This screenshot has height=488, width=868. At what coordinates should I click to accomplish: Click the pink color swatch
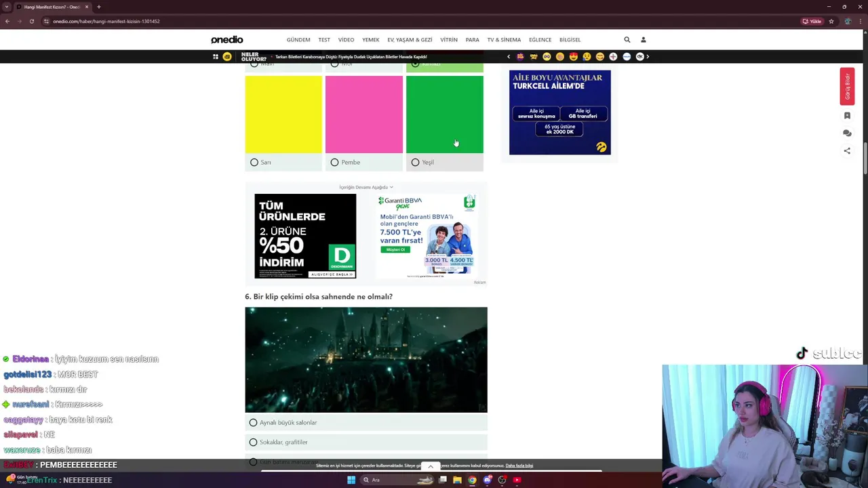[x=364, y=115]
